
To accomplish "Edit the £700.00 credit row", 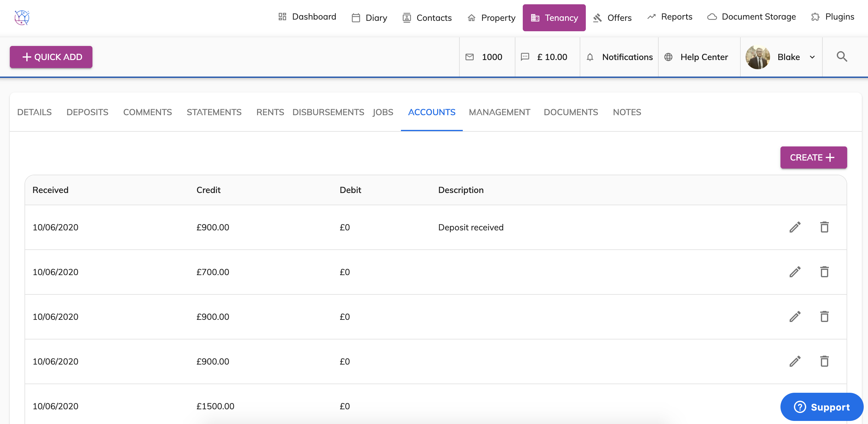I will click(795, 272).
